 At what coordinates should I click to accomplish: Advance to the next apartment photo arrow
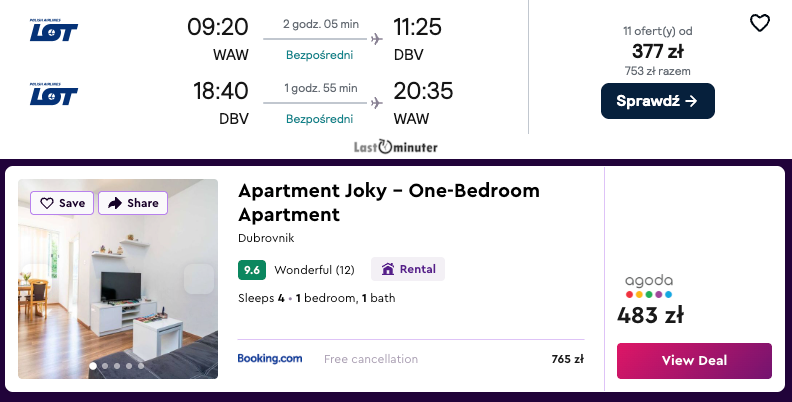[199, 279]
